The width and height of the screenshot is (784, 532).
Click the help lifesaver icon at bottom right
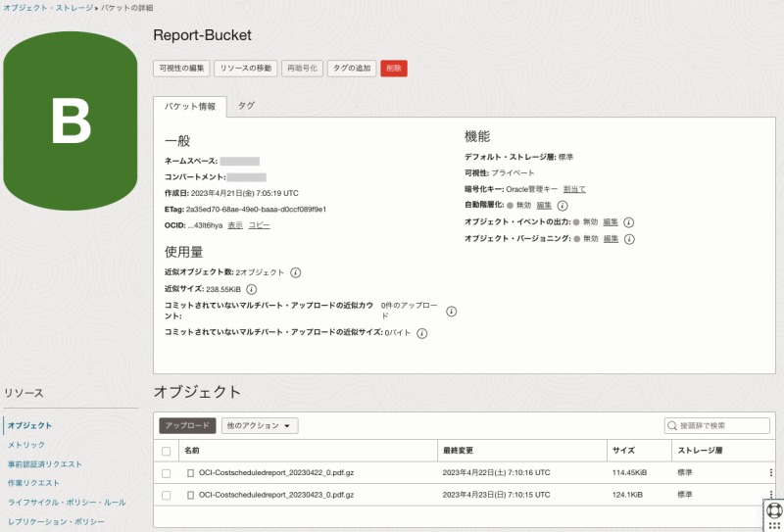[772, 510]
